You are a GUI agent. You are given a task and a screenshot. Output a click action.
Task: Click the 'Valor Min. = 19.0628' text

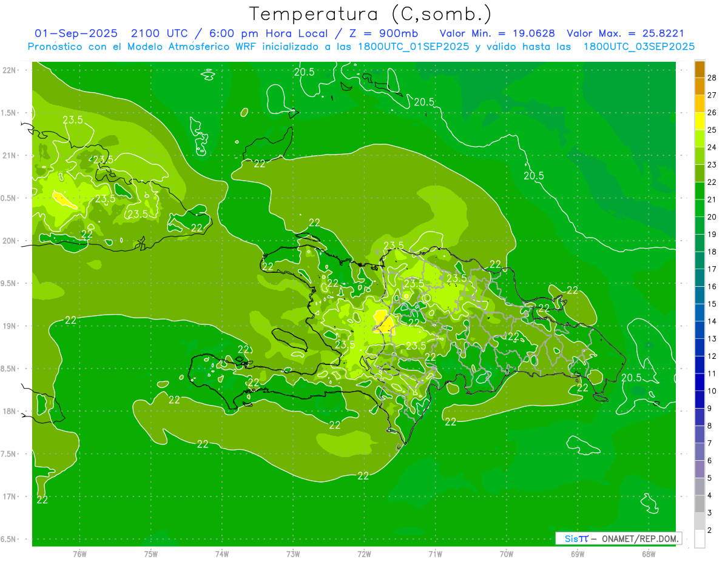(x=497, y=33)
